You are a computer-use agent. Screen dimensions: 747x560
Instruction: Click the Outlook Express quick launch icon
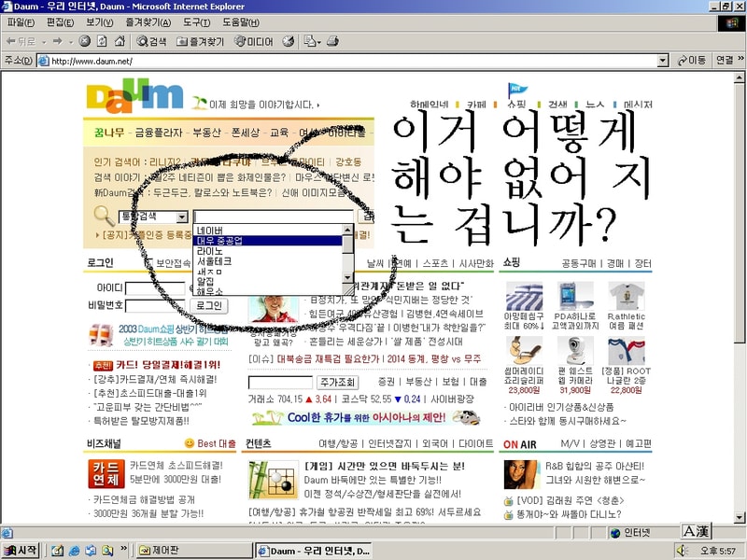[91, 551]
